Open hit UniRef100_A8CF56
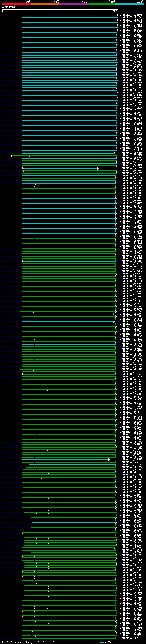Image resolution: width=146 pixels, height=644 pixels. [x=131, y=17]
